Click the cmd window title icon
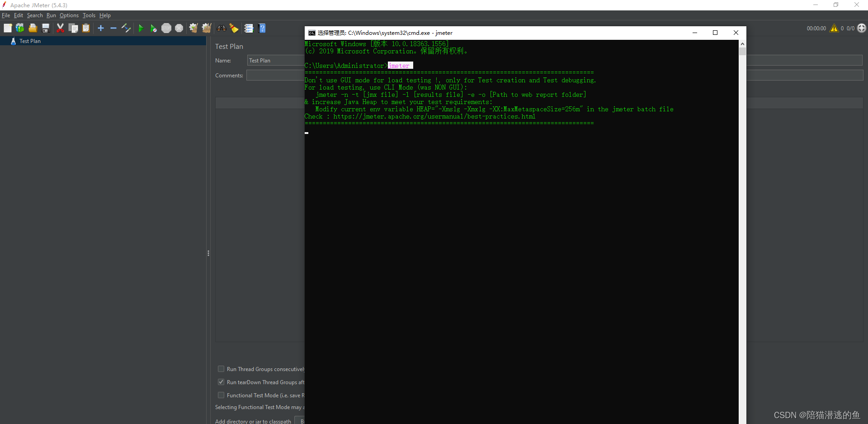868x424 pixels. (x=312, y=33)
